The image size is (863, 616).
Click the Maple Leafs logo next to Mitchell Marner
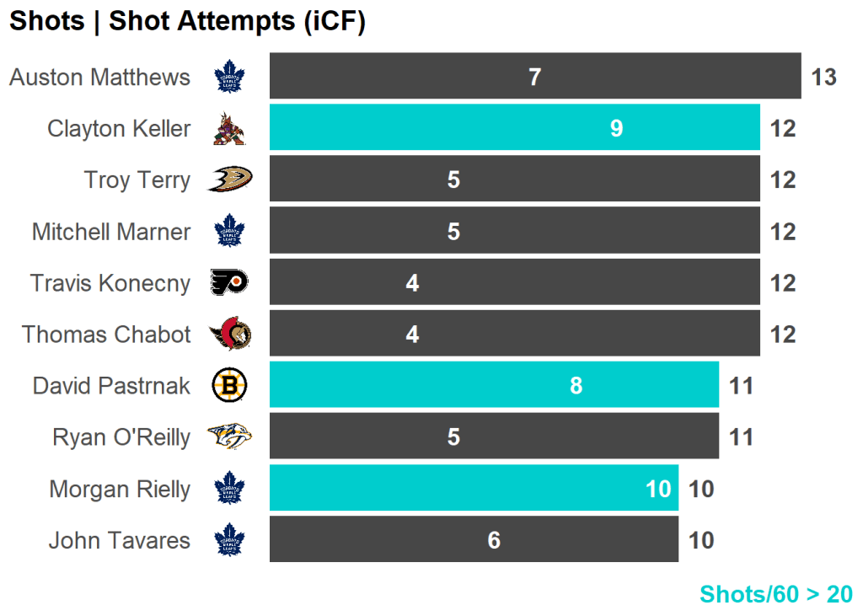pos(229,232)
